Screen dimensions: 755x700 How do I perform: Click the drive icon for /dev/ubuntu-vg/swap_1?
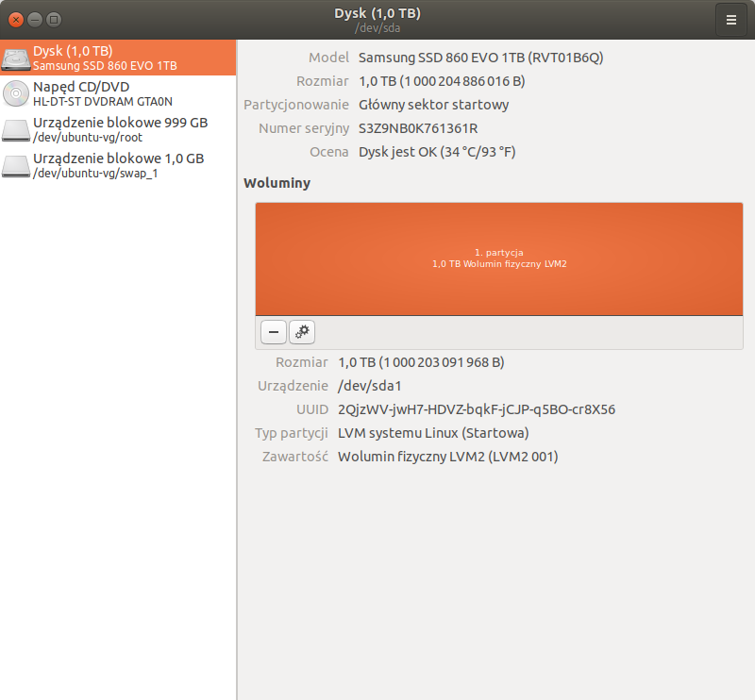(16, 166)
